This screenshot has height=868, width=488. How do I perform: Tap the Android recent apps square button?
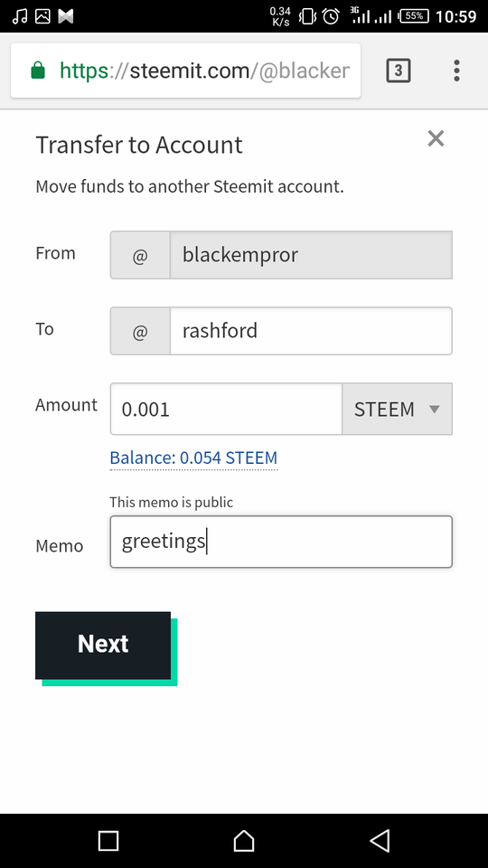click(108, 841)
